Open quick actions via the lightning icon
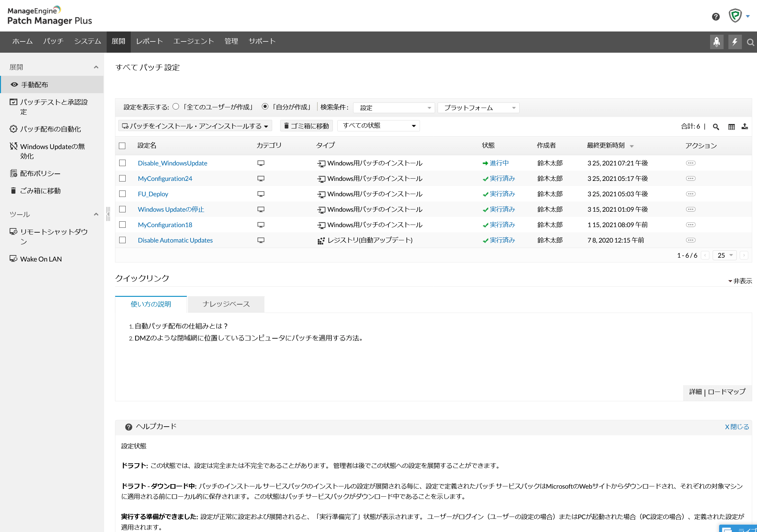This screenshot has height=532, width=757. (735, 41)
